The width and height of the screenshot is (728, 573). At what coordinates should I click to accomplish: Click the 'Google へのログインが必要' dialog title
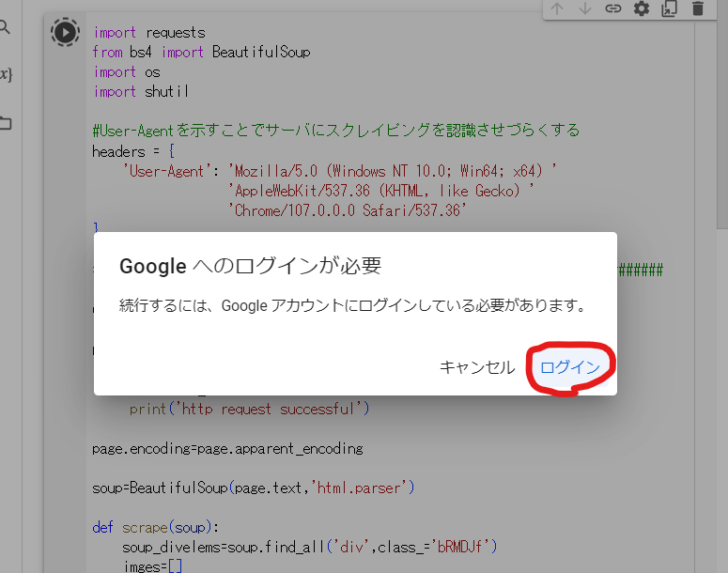[x=250, y=266]
